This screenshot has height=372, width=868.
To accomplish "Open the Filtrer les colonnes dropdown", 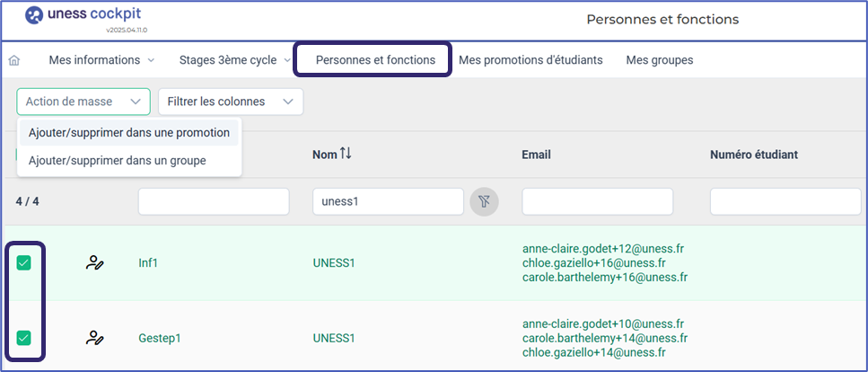I will (x=230, y=102).
